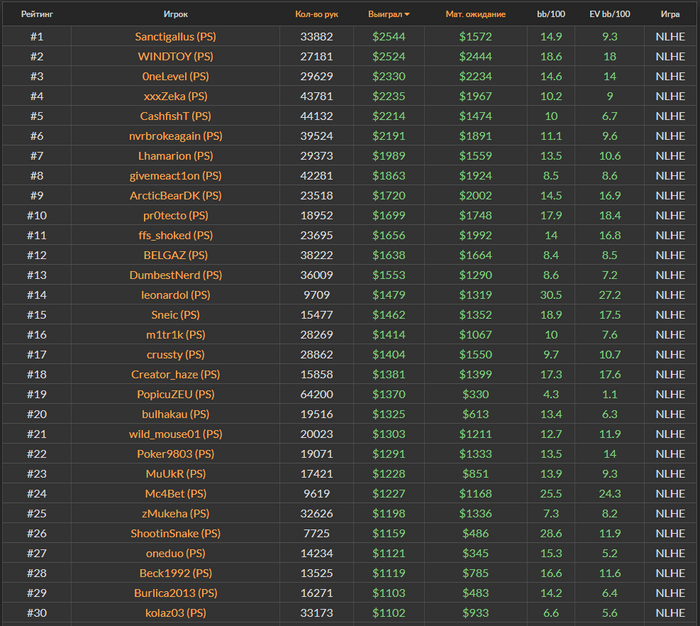Select player Burlica2013 (PS)

point(175,593)
